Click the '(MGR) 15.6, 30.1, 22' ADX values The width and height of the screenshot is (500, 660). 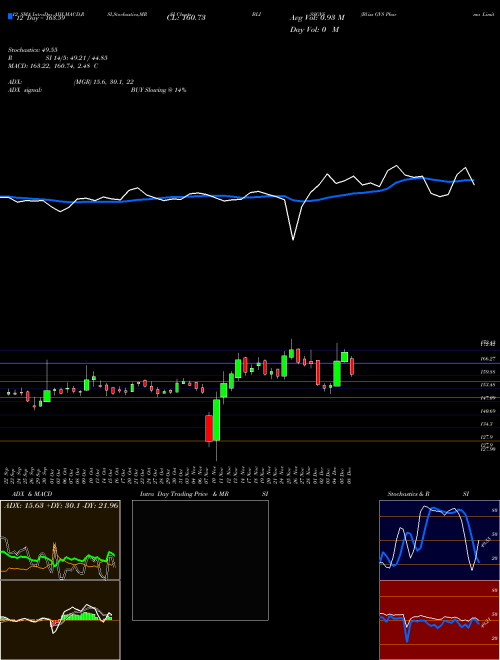click(104, 82)
